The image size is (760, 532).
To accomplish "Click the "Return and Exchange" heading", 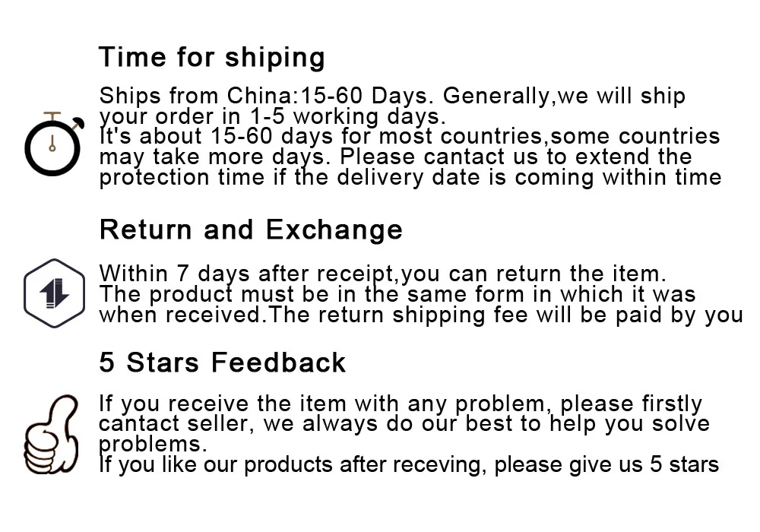I will pos(251,230).
